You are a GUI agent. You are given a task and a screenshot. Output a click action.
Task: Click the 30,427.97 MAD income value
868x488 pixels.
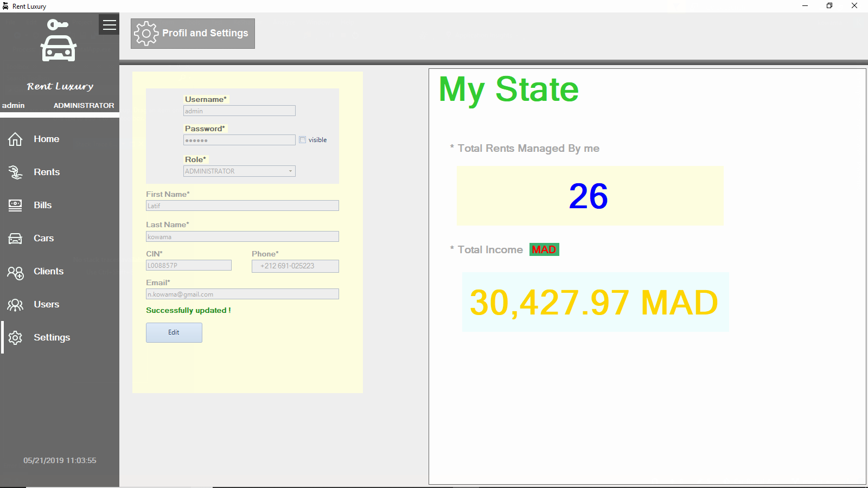click(593, 303)
